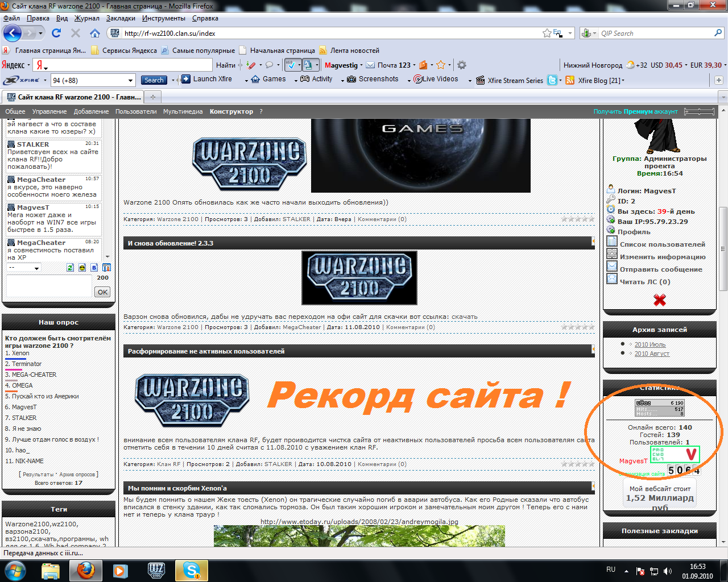Click the Yandex bar speech bubble icon
Screen dimensions: 728x582
coord(270,65)
